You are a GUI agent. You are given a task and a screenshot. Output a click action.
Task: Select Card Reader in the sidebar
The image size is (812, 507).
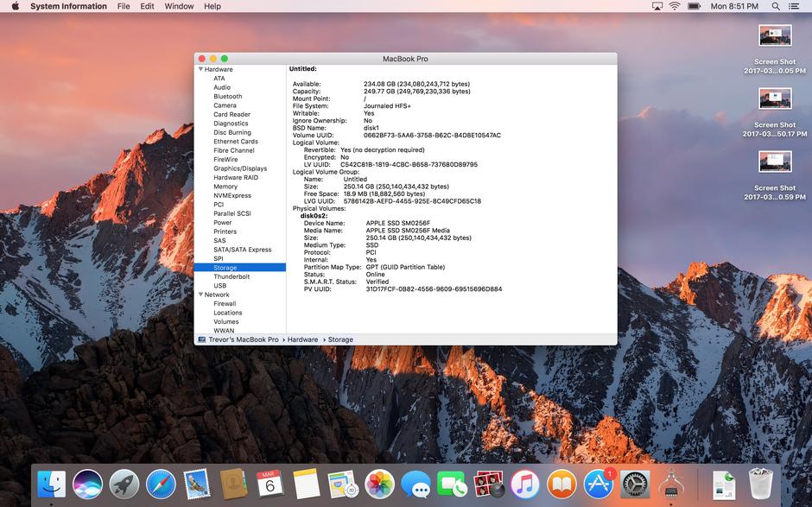pos(232,115)
